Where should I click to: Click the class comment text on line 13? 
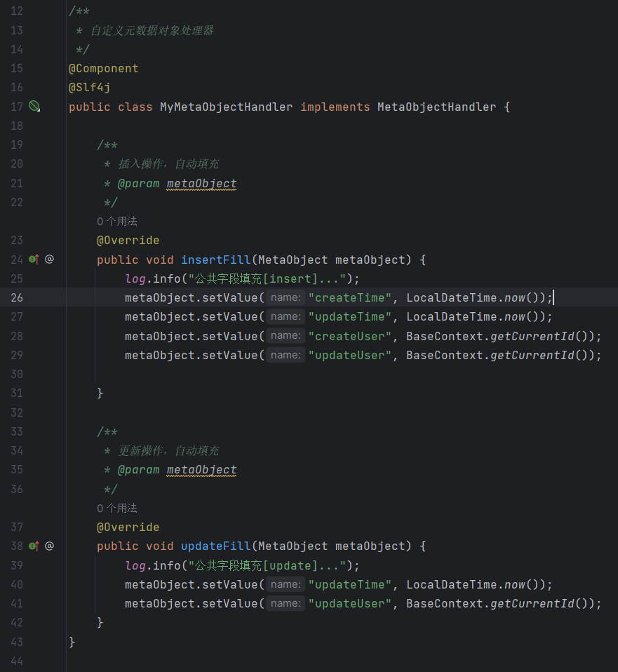click(x=152, y=30)
